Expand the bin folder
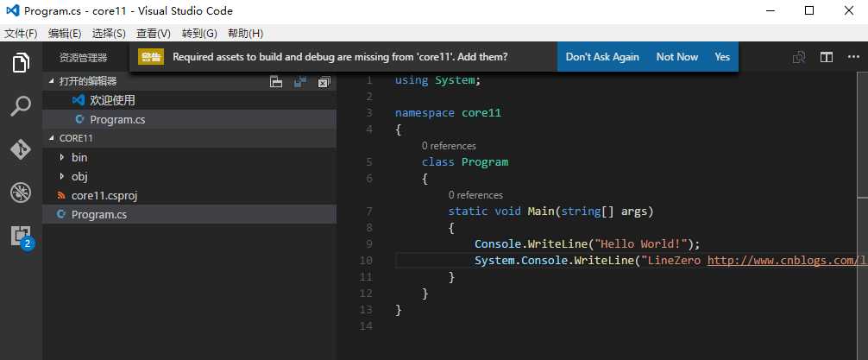 61,158
